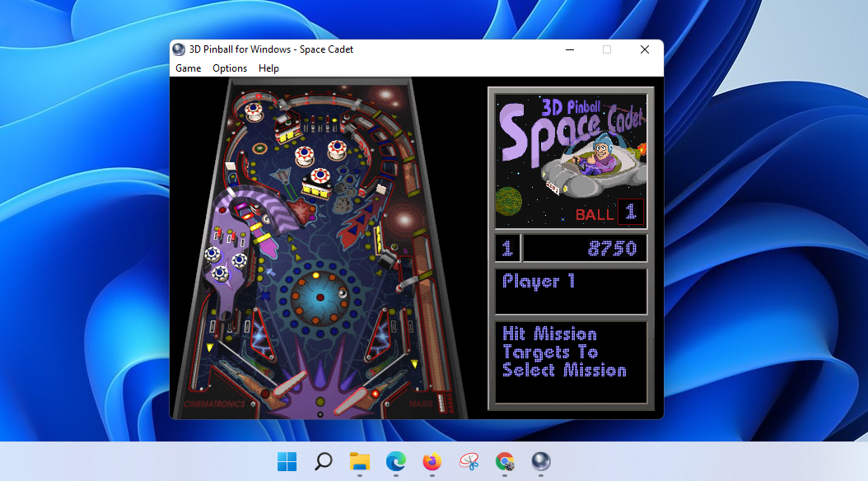Minimize the 3D Pinball window
The height and width of the screenshot is (481, 868).
pyautogui.click(x=570, y=49)
